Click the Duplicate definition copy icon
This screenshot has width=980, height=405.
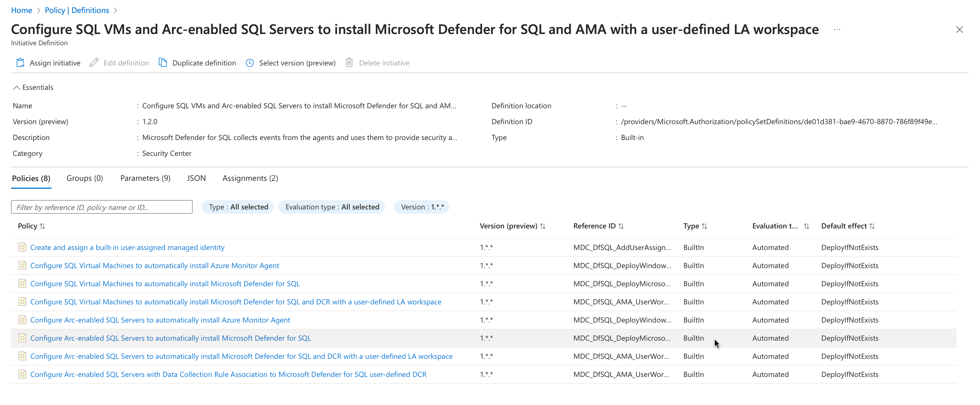click(x=163, y=63)
